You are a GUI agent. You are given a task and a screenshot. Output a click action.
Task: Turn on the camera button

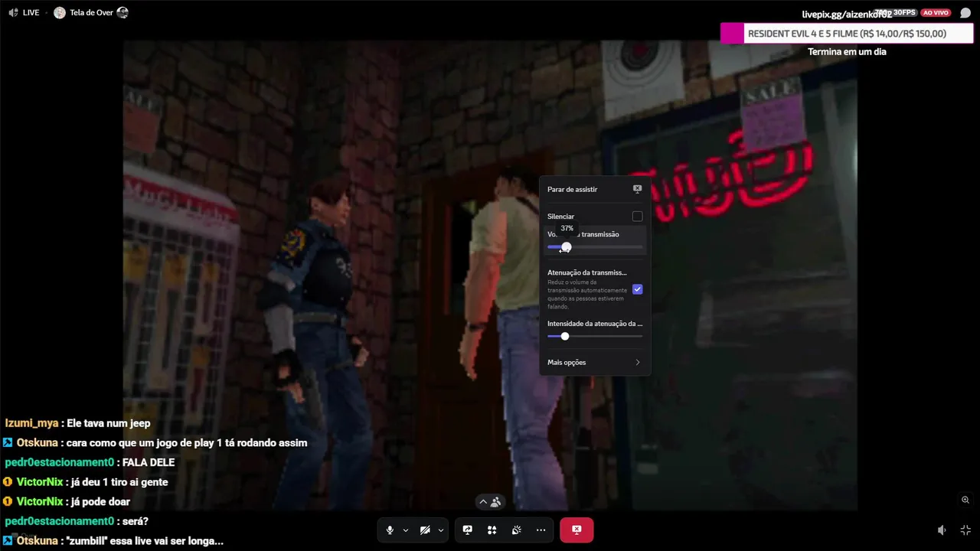(425, 530)
